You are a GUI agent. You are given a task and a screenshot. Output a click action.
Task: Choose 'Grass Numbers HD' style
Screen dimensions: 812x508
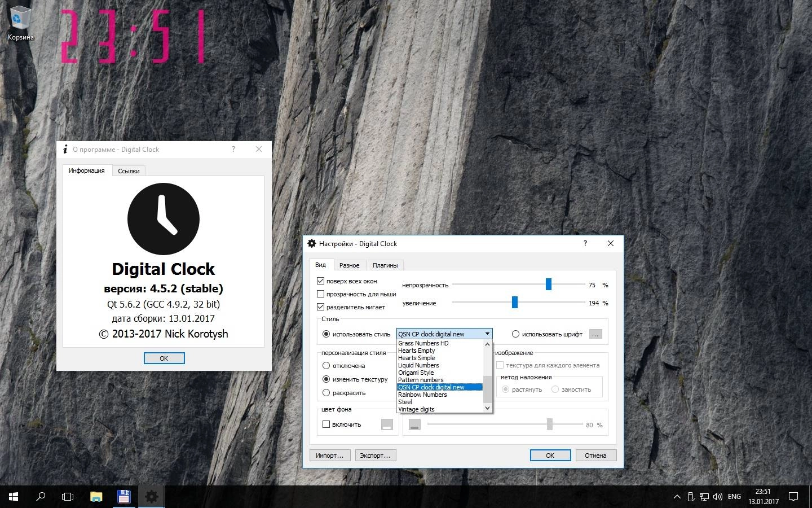click(x=440, y=343)
